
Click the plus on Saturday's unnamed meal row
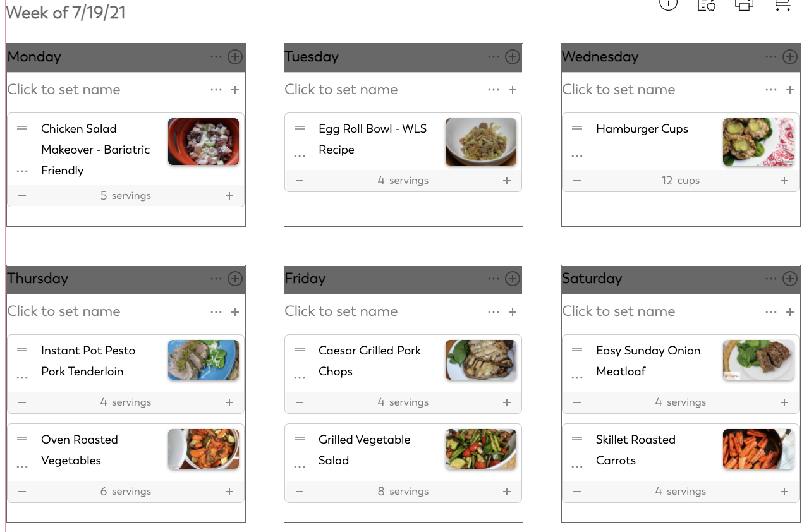click(x=789, y=311)
